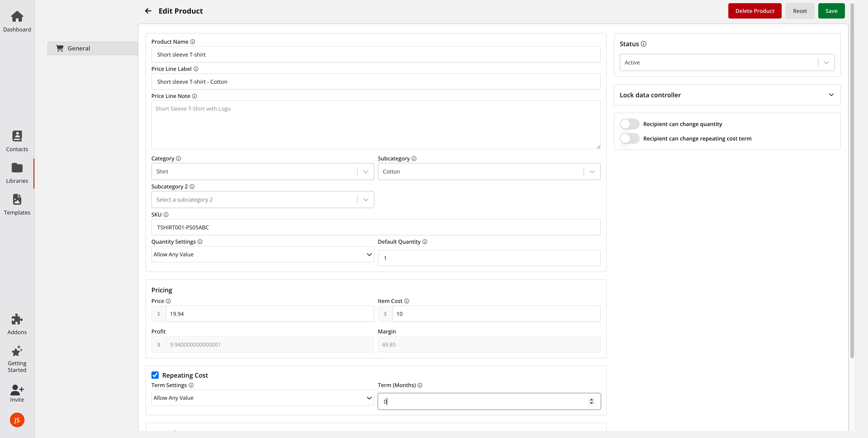Increase Term (Months) with stepper arrow
The width and height of the screenshot is (868, 438).
[x=591, y=399]
